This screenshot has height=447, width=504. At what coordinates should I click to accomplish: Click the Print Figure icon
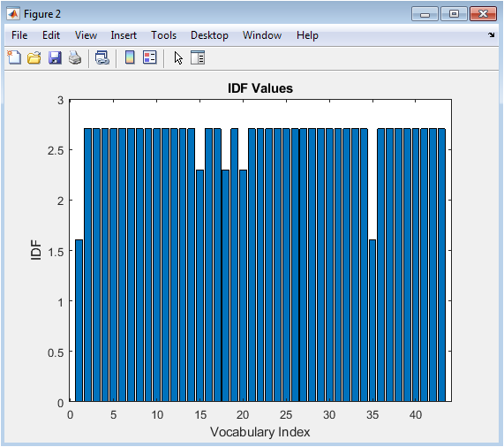[75, 58]
